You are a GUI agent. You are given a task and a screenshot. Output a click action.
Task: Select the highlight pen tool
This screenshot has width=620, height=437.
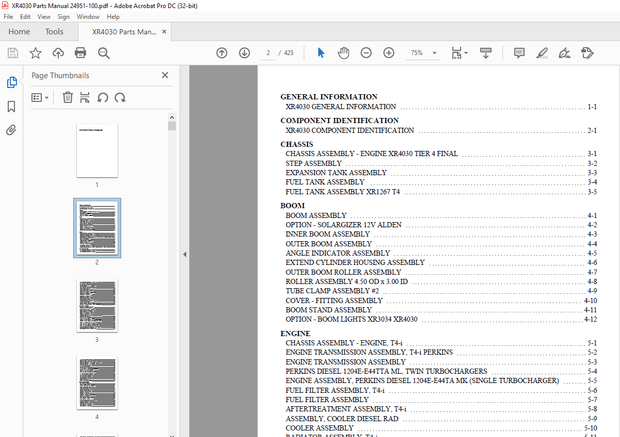(x=542, y=53)
